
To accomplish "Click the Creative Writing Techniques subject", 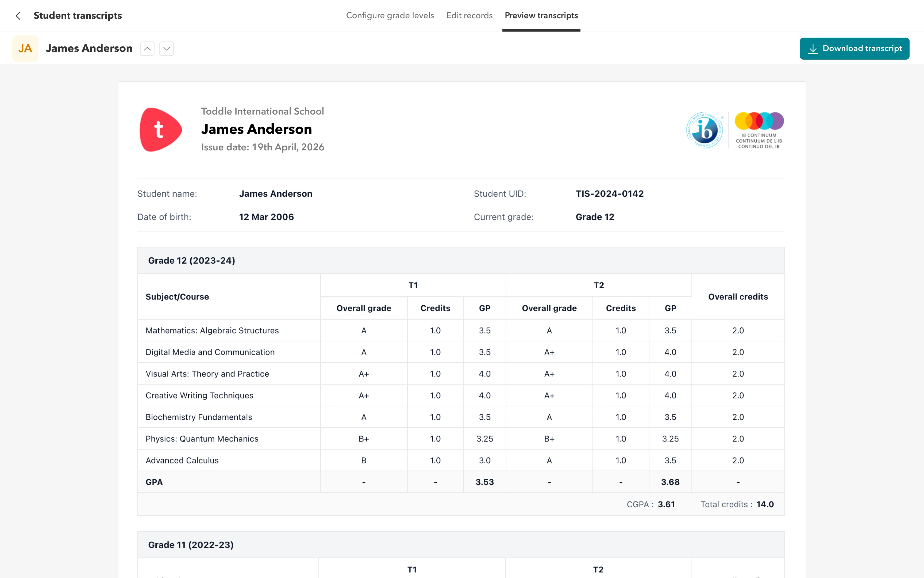I will [x=199, y=396].
